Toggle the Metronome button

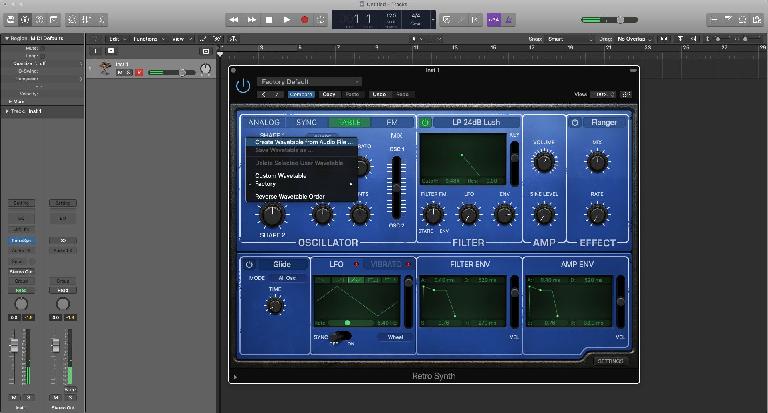tap(508, 20)
